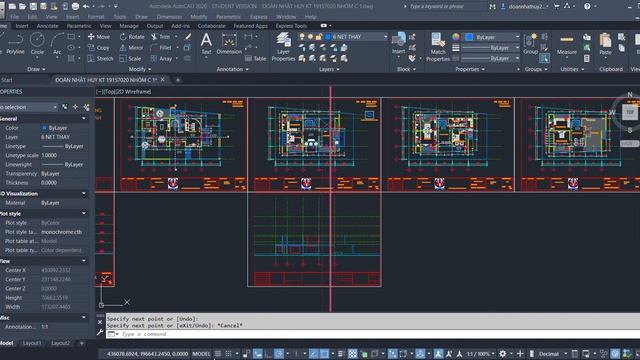Image resolution: width=640 pixels, height=360 pixels.
Task: Click the color wheel next to object color
Action: [456, 37]
